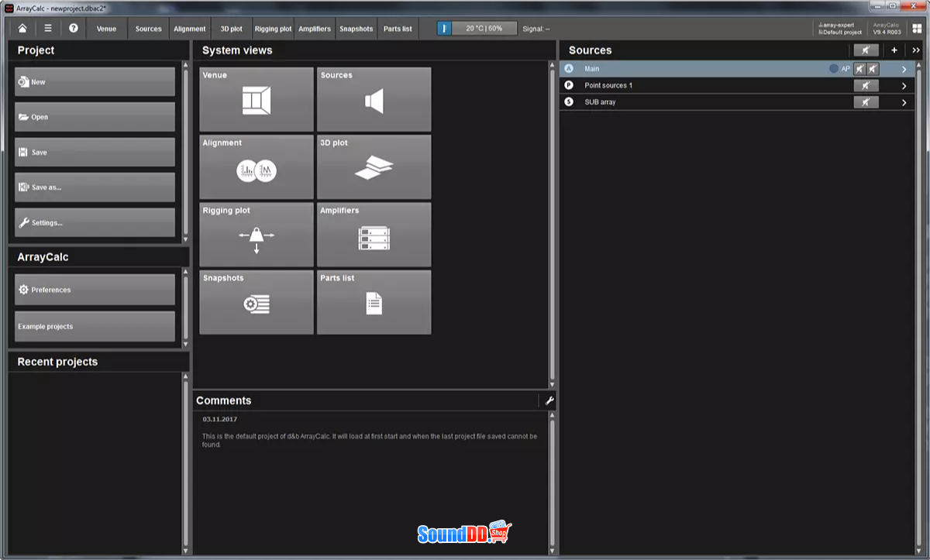The height and width of the screenshot is (560, 930).
Task: Open the Parts list tile
Action: pos(374,302)
